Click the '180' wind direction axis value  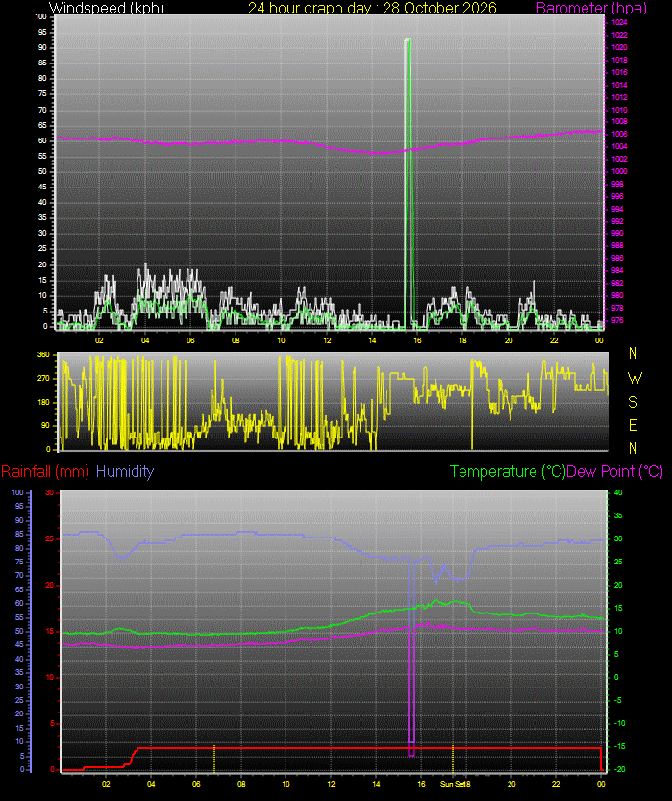pyautogui.click(x=44, y=402)
